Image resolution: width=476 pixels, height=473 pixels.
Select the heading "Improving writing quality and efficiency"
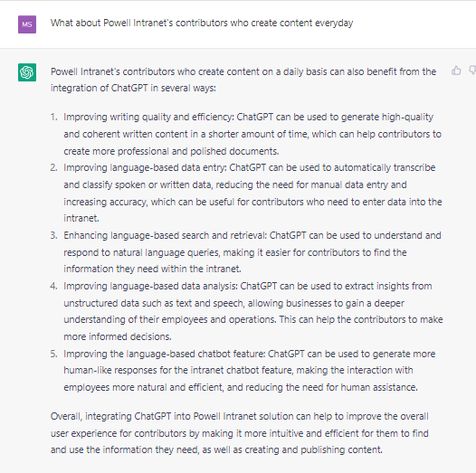click(148, 117)
